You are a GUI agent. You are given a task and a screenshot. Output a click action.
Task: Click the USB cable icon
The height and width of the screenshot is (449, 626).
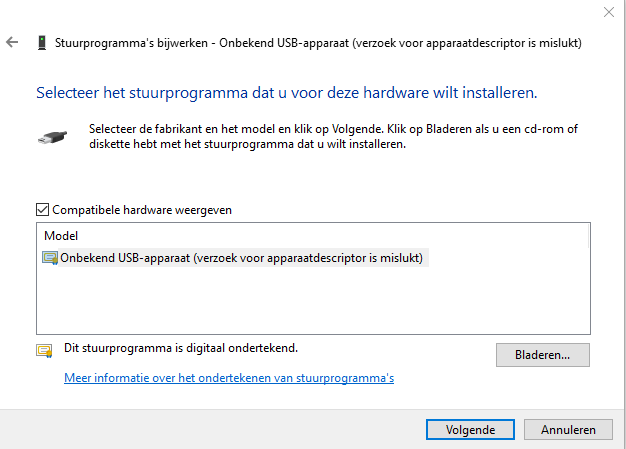(x=52, y=137)
